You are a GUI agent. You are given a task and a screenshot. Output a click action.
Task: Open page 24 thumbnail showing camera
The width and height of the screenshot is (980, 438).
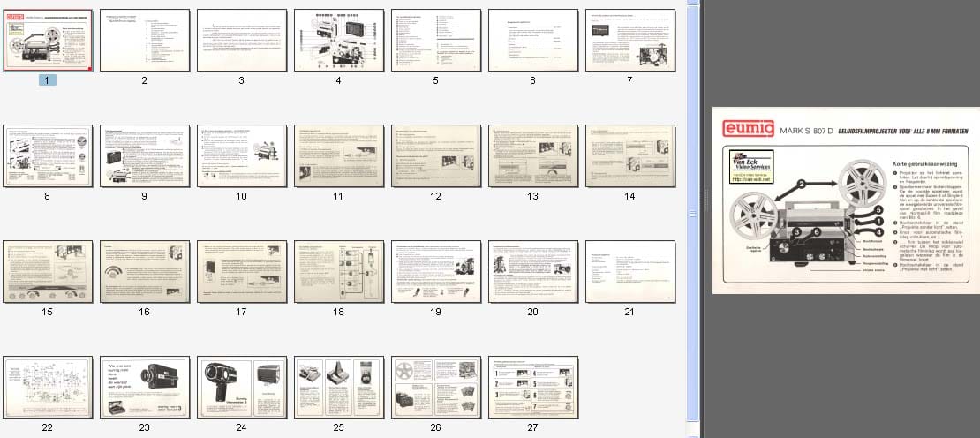(x=241, y=387)
